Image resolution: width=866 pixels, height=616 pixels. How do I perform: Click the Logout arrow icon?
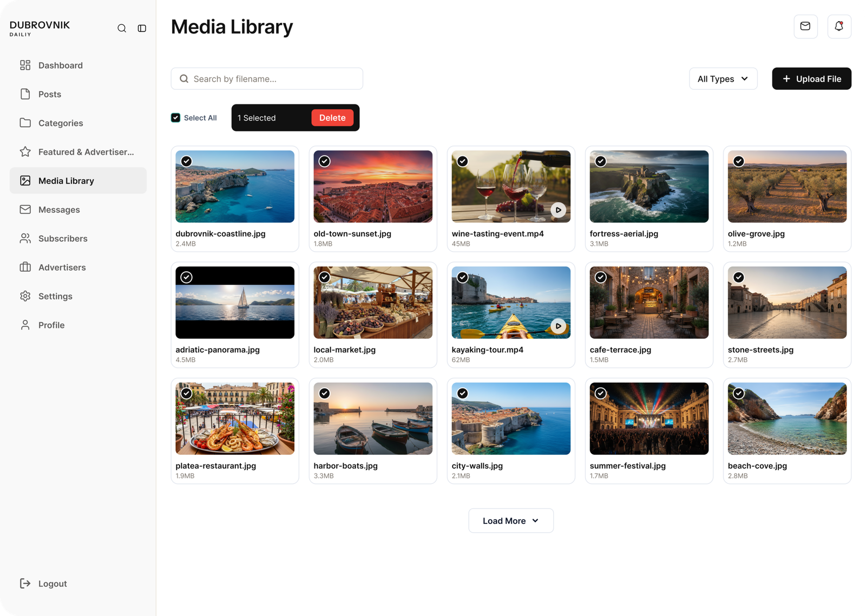(x=25, y=584)
